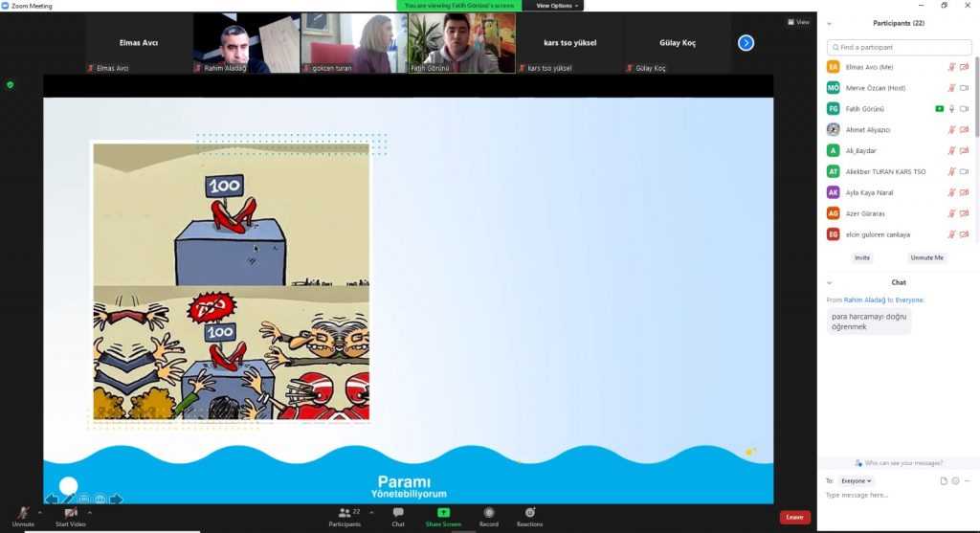
Task: Expand the View Options dropdown
Action: 557,6
